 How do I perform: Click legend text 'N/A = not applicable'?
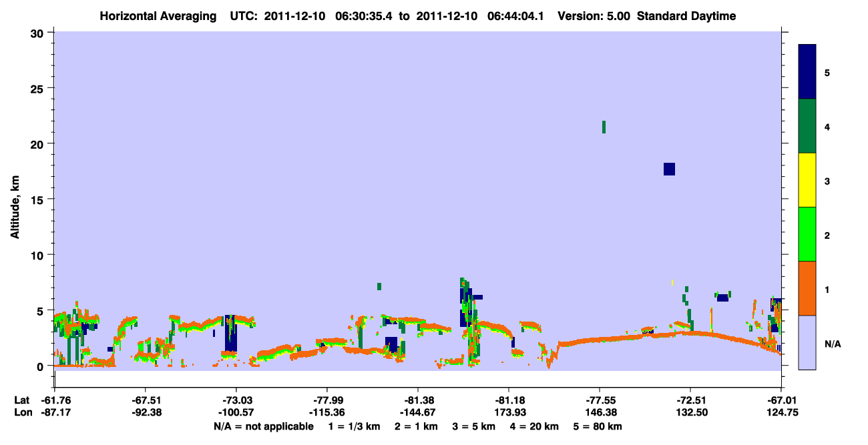pos(263,426)
